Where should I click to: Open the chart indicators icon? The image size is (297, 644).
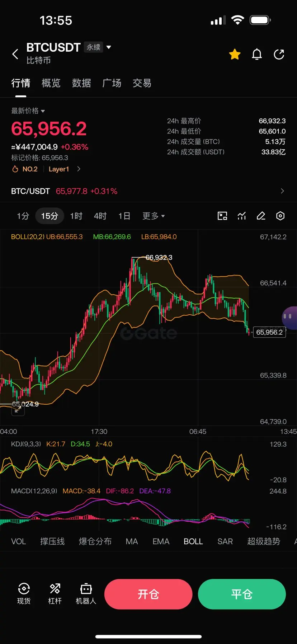242,216
